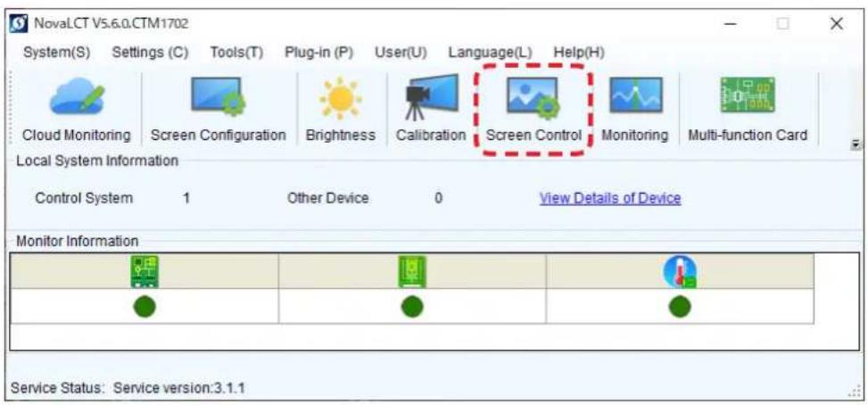Click the Other Device label
This screenshot has height=405, width=868.
[327, 198]
